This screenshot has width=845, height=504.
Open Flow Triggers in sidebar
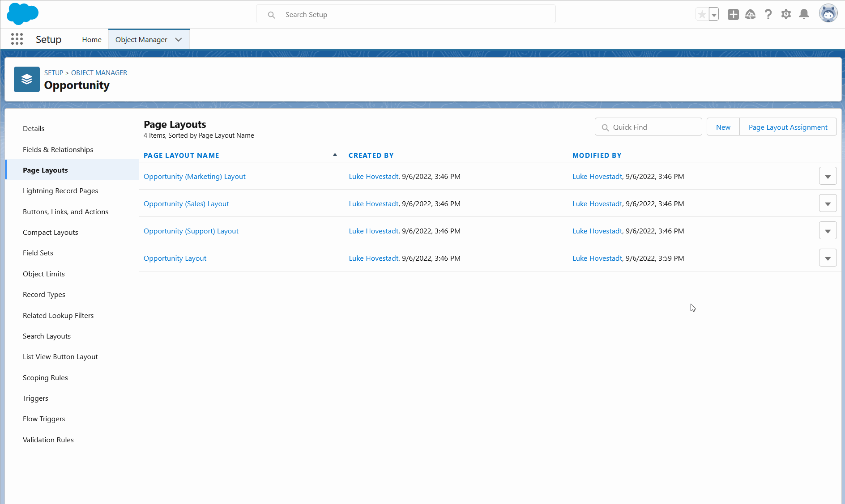pos(44,419)
